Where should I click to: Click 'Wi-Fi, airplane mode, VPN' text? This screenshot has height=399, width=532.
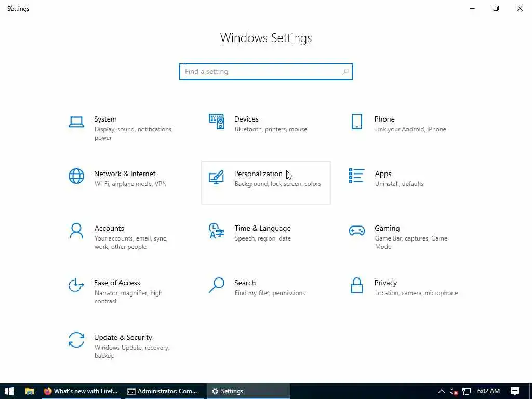130,184
